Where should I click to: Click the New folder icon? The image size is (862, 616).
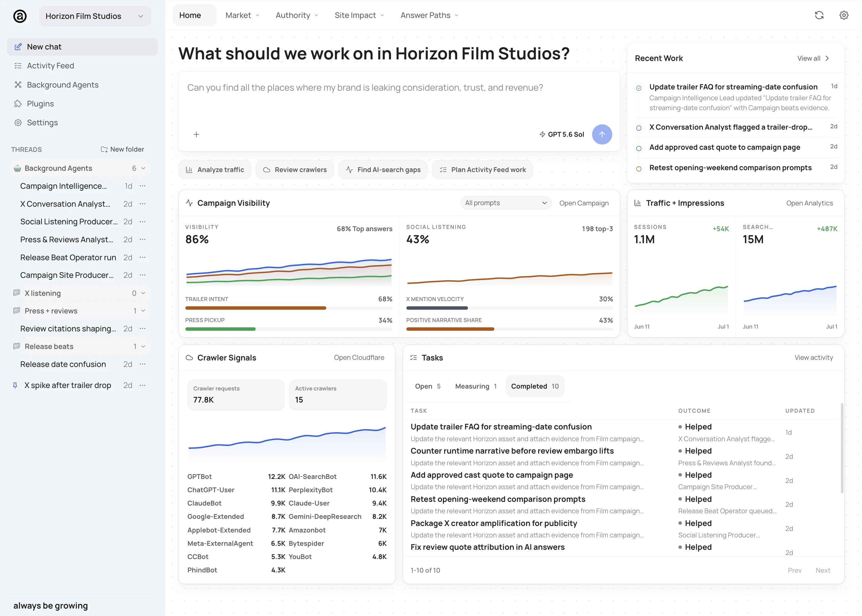[x=104, y=149]
